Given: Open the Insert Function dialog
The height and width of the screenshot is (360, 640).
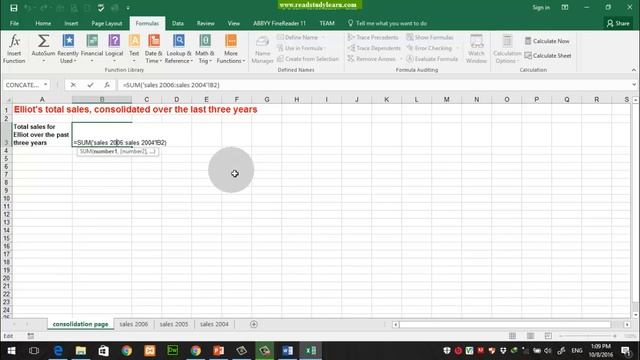Looking at the screenshot, I should tap(14, 49).
